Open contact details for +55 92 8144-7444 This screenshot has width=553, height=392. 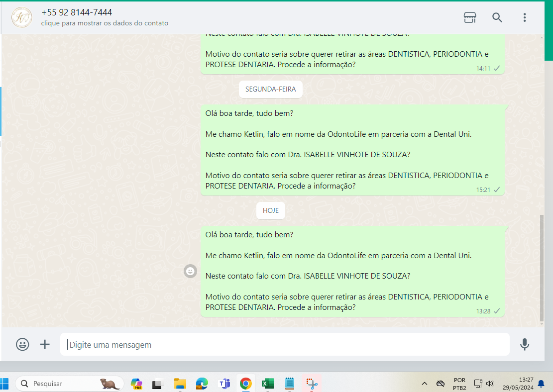click(x=77, y=12)
